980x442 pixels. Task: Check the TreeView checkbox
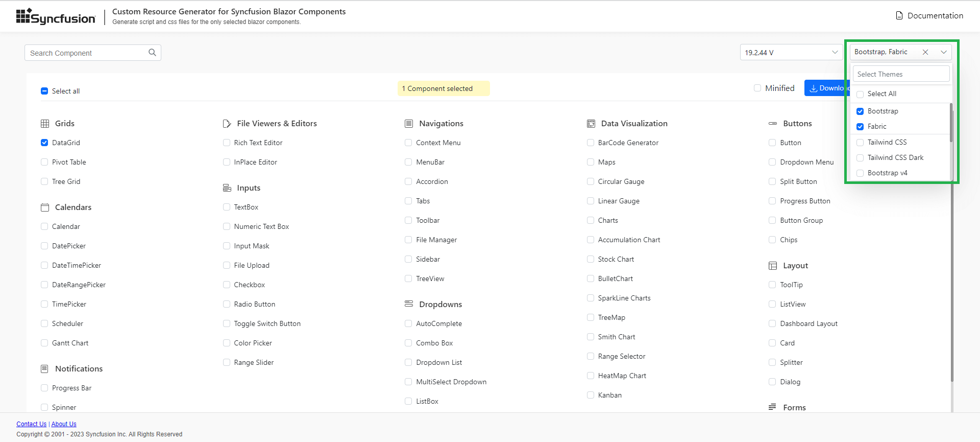(x=408, y=278)
